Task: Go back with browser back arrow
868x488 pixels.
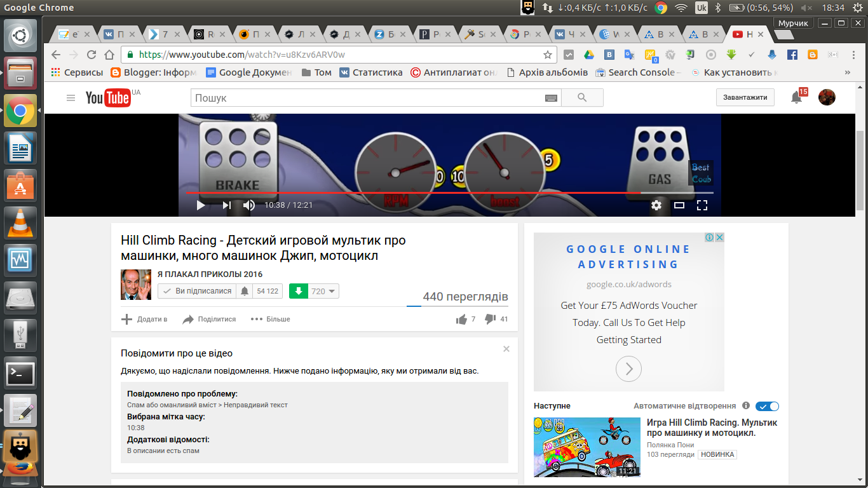Action: (x=56, y=55)
